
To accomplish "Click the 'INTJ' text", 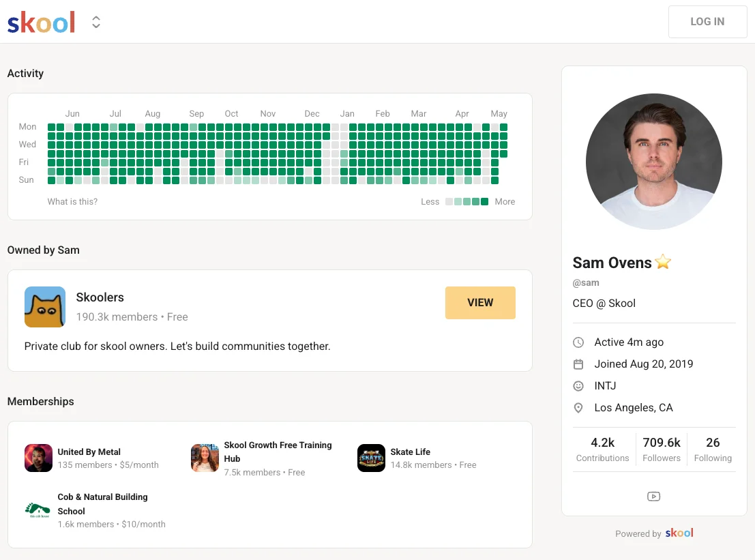I will click(x=605, y=385).
